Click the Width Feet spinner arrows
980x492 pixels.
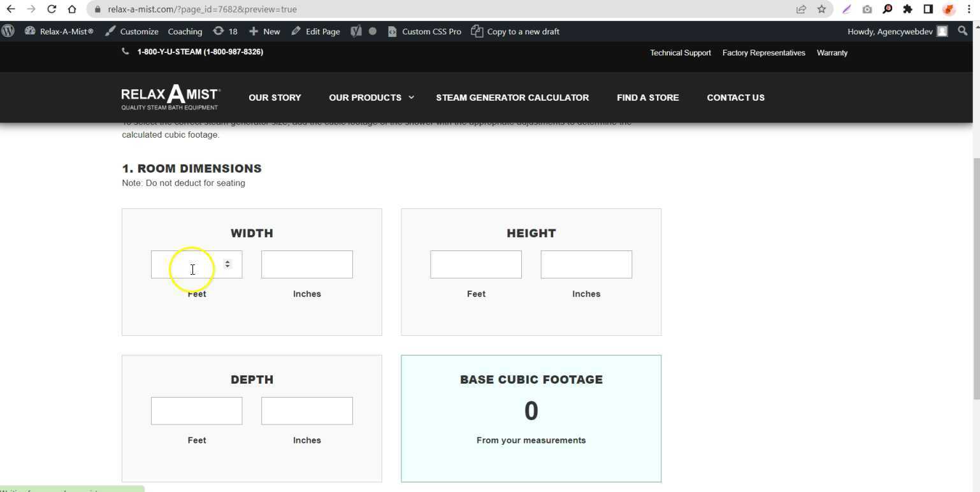point(227,264)
